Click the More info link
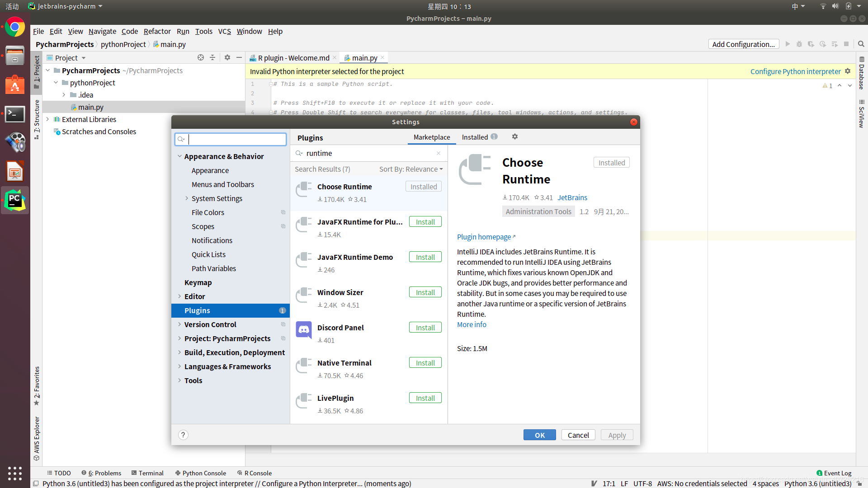 click(472, 324)
